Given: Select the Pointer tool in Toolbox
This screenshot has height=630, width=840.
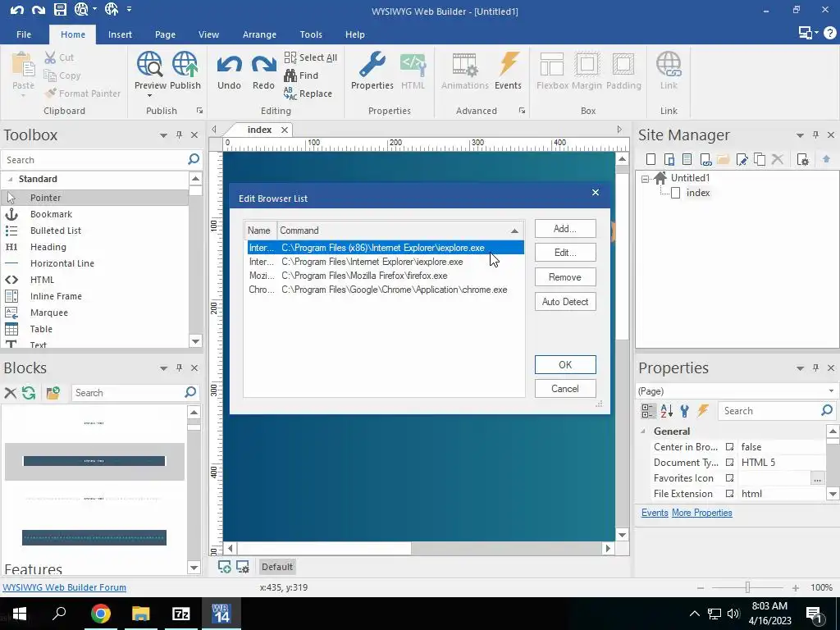Looking at the screenshot, I should [94, 198].
